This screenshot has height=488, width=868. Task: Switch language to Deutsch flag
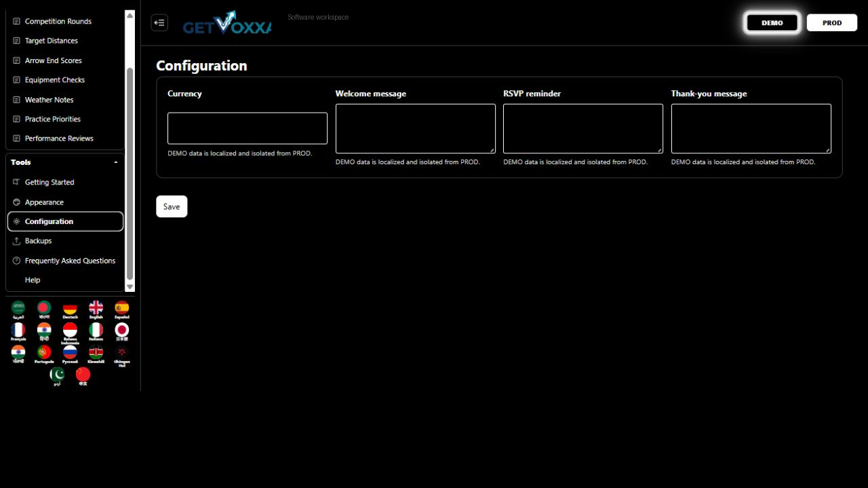[70, 310]
